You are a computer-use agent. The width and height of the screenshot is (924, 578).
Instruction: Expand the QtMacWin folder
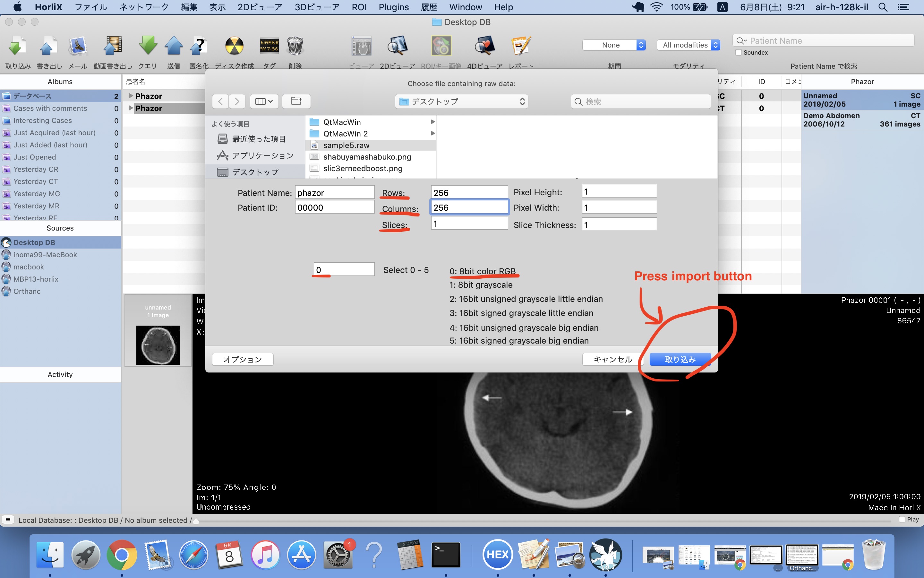432,122
